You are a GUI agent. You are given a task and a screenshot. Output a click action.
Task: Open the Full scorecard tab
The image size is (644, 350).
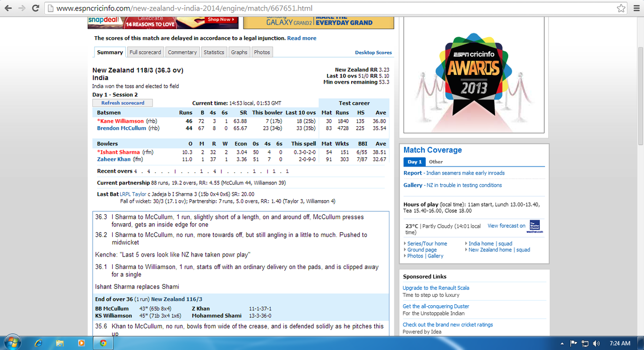click(x=145, y=52)
